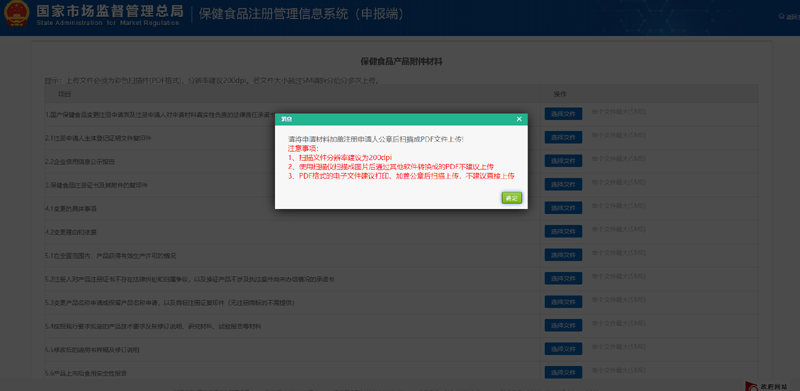The width and height of the screenshot is (800, 391).
Task: Confirm the notice with the 确定 button
Action: pos(512,198)
